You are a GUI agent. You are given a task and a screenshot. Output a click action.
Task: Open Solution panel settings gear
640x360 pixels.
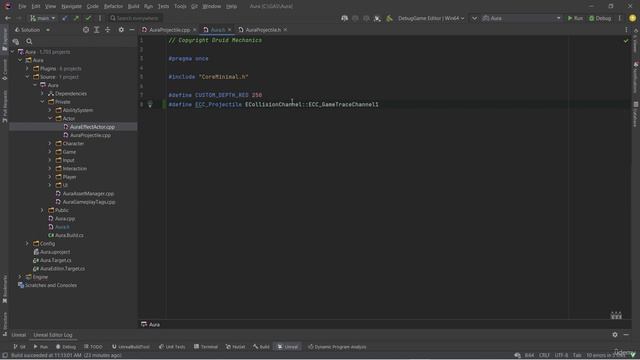[121, 30]
